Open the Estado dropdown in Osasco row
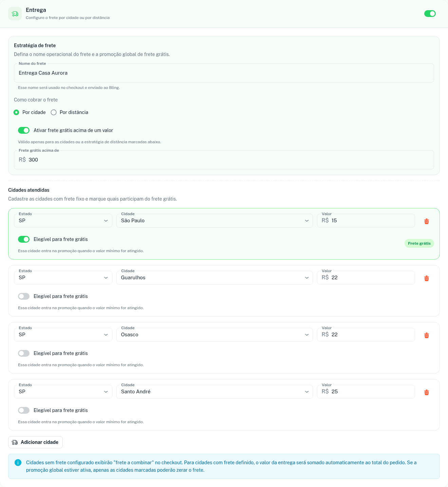This screenshot has width=448, height=487. coord(63,335)
